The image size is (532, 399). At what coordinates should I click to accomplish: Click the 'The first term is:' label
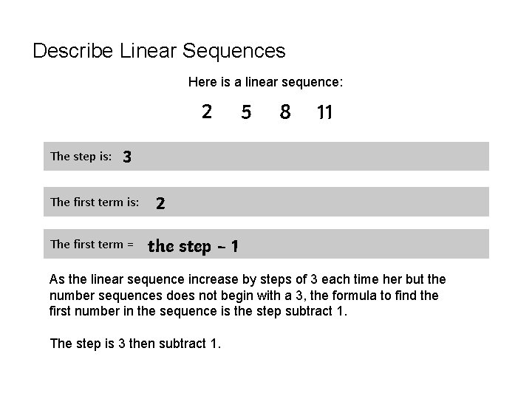coord(94,202)
